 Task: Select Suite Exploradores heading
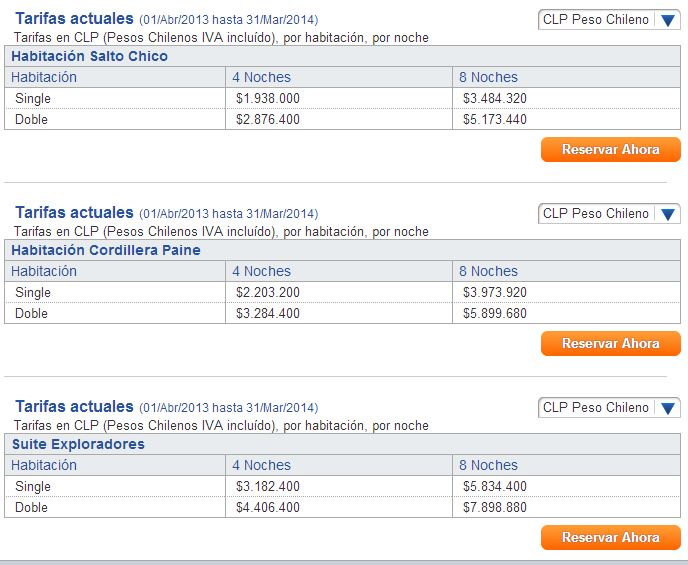point(78,444)
